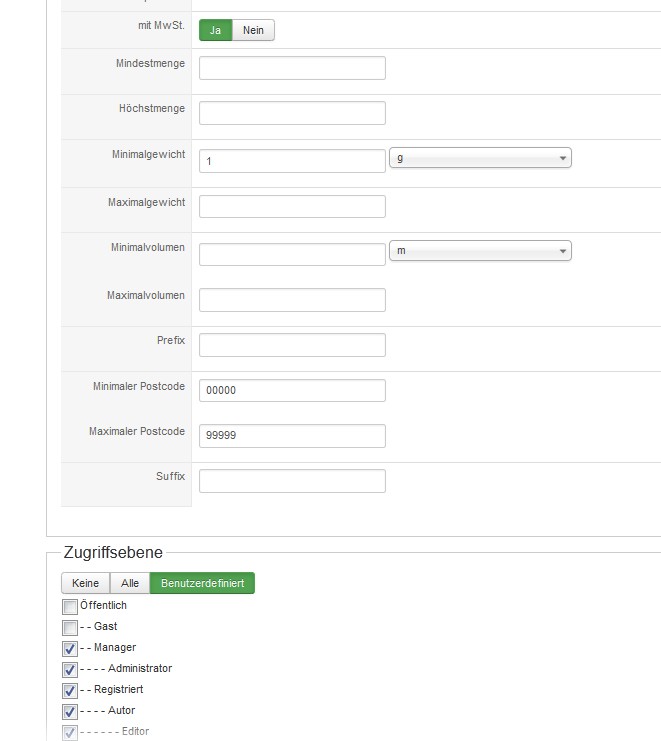The image size is (661, 741).
Task: Check the Öffentlich checkbox
Action: click(x=70, y=606)
